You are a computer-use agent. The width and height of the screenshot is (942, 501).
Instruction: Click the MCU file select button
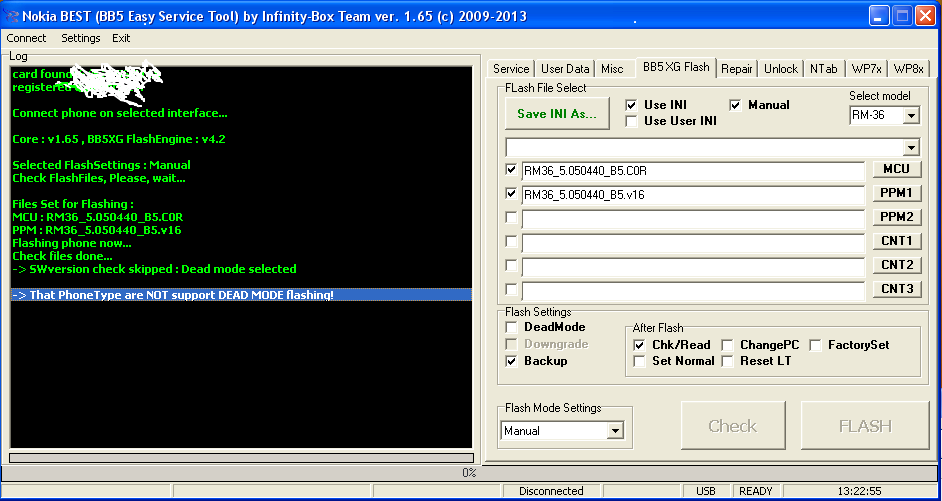896,169
